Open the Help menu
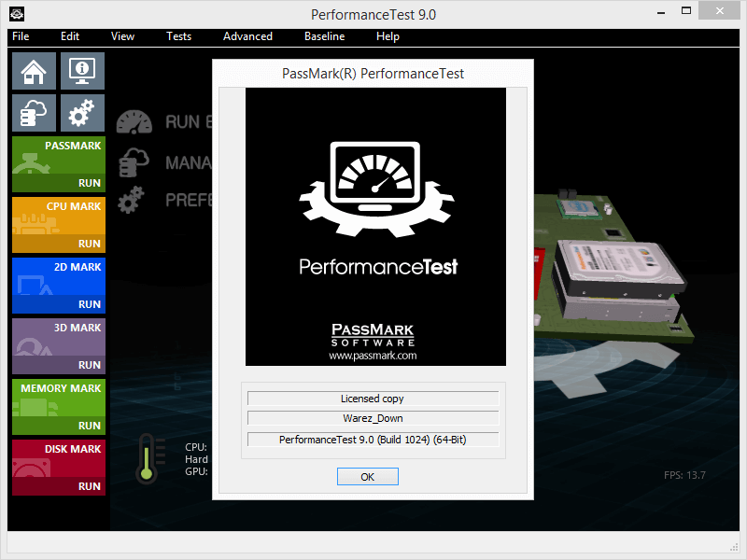Image resolution: width=747 pixels, height=560 pixels. point(388,36)
